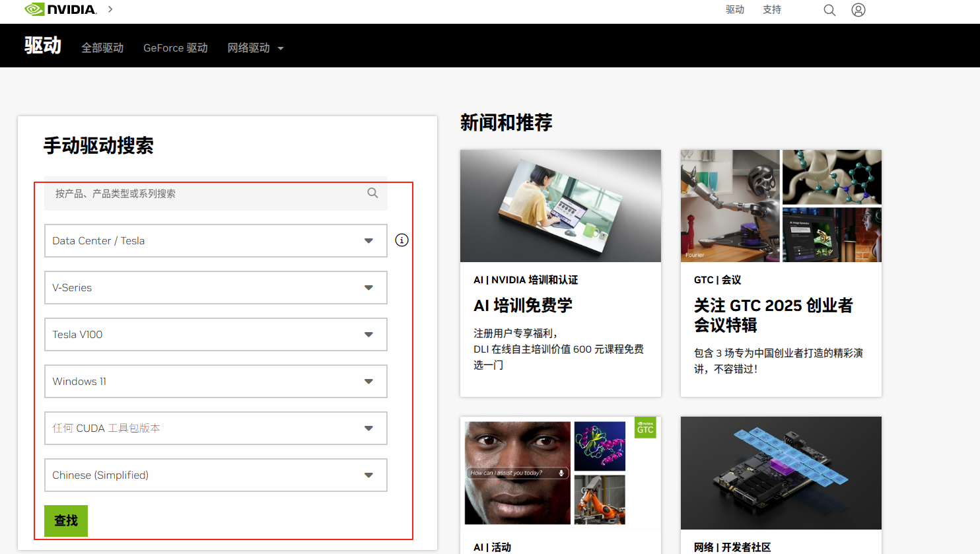Click the 网络 | 开发者社区 label
The width and height of the screenshot is (980, 554).
click(x=732, y=547)
